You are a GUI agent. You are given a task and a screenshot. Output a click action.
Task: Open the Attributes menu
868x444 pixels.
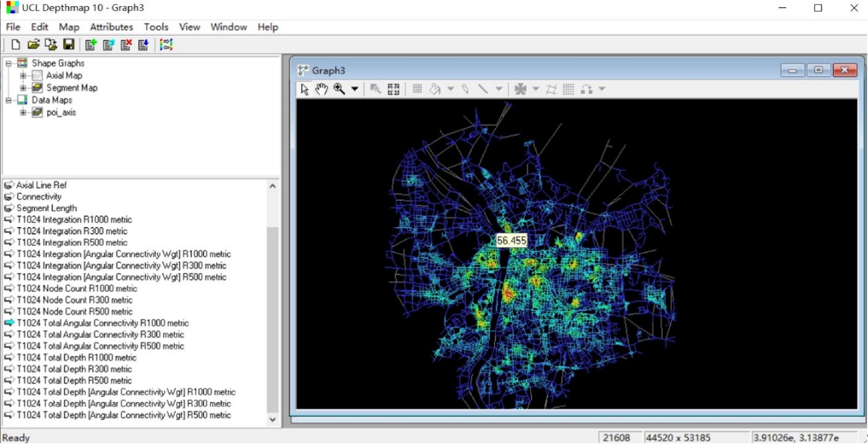coord(111,27)
